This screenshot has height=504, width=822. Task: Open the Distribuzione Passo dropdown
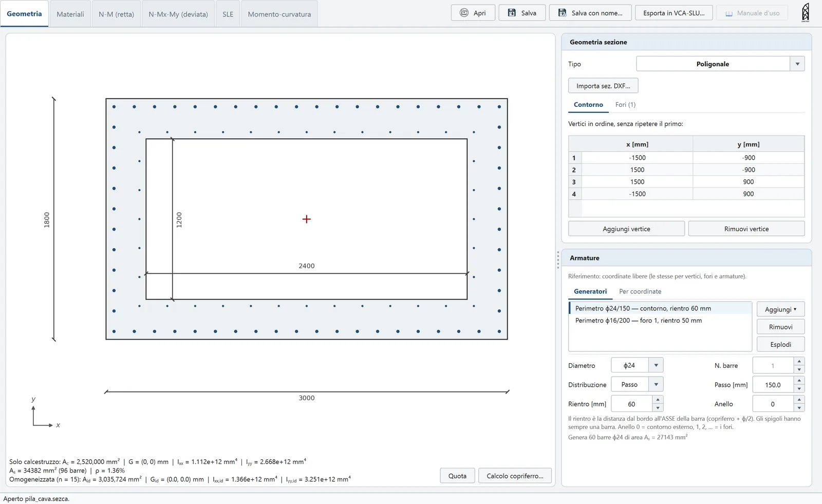656,384
